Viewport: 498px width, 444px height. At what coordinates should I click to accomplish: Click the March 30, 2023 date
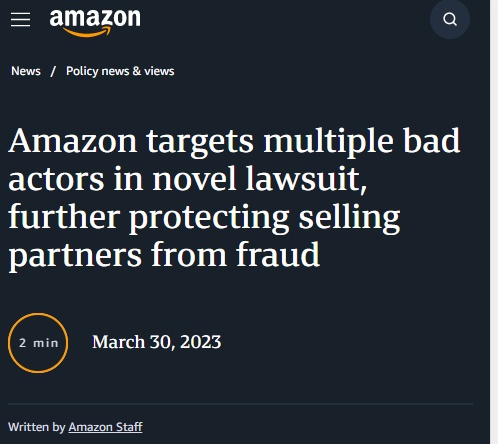tap(156, 342)
